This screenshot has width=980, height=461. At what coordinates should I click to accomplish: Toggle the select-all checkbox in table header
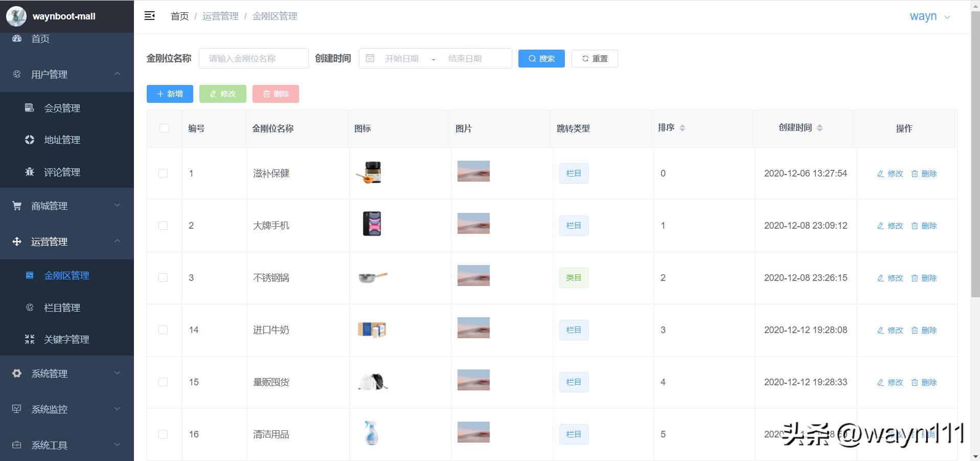pos(164,128)
